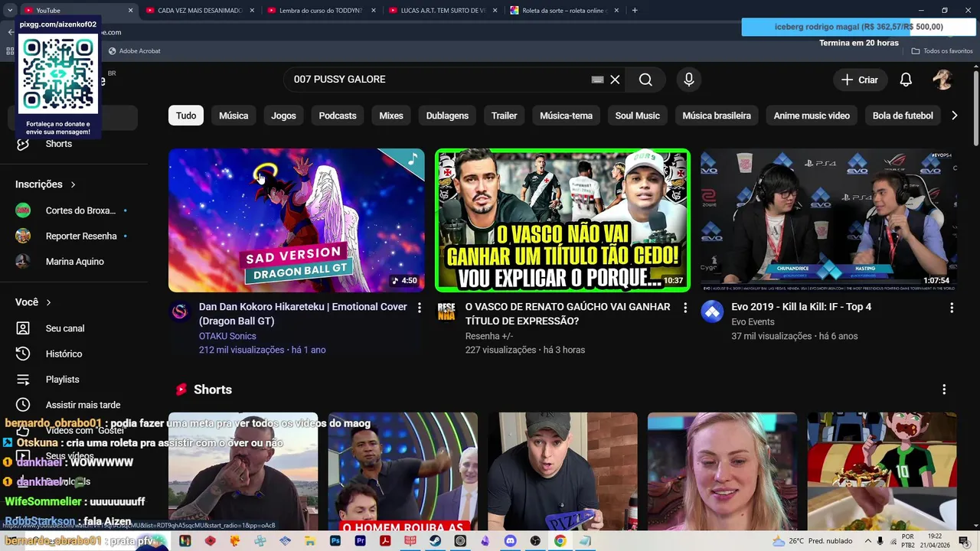
Task: Select the Podcasts filter chip
Action: coord(338,116)
